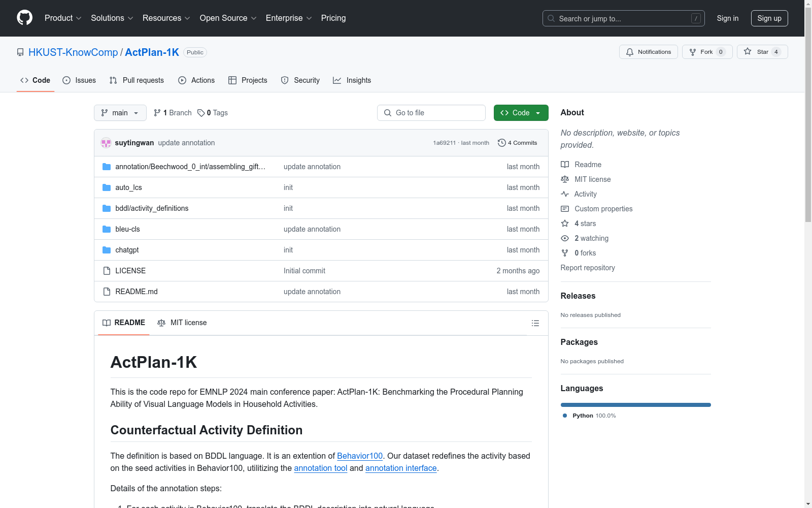The image size is (812, 508).
Task: Open the main branch selector dropdown
Action: (120, 113)
